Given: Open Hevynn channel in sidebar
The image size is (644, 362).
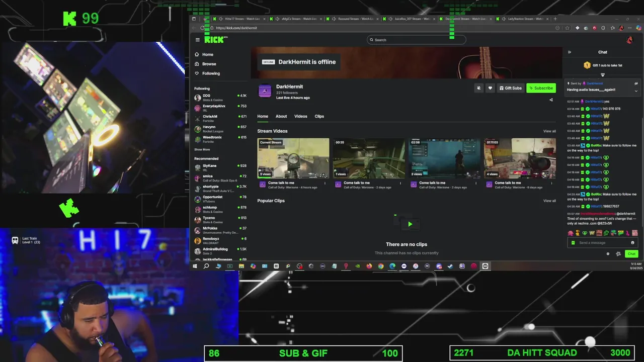Looking at the screenshot, I should click(220, 129).
